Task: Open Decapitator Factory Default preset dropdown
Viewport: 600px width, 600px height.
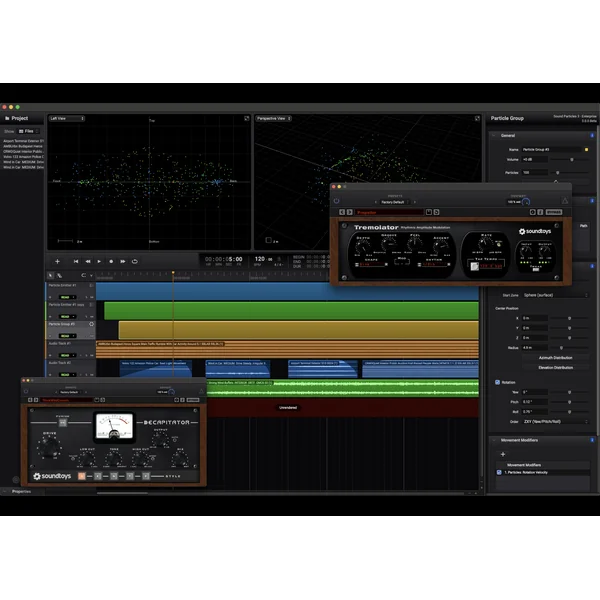Action: pyautogui.click(x=71, y=392)
